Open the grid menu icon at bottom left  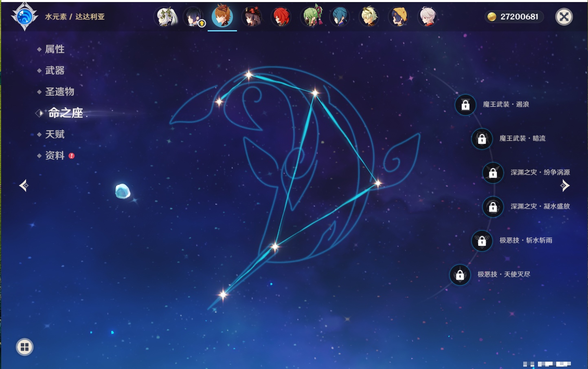coord(24,347)
